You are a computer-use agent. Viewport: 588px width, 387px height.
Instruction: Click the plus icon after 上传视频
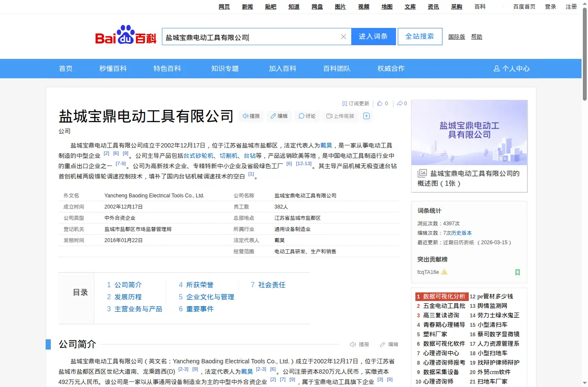pyautogui.click(x=366, y=116)
